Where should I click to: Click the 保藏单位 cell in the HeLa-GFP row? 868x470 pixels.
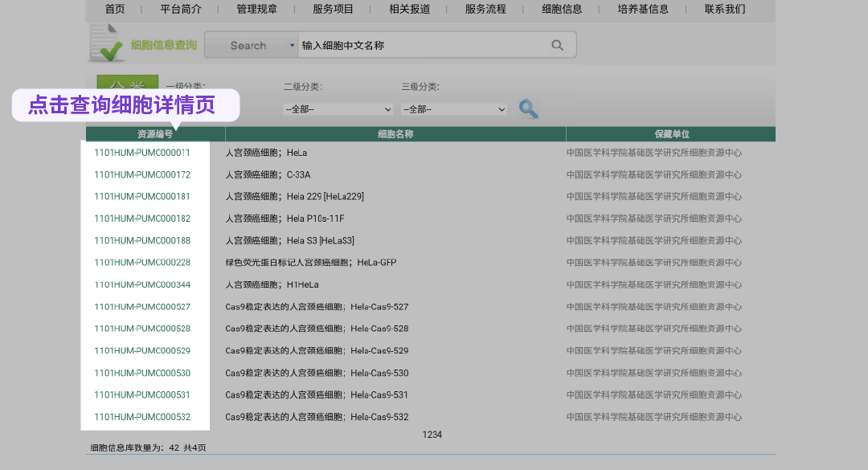(x=653, y=263)
